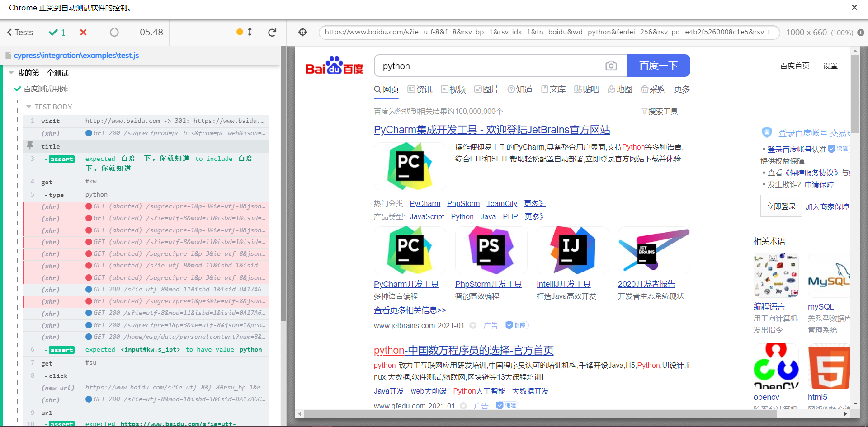The image size is (868, 427).
Task: Select the 百度测试用例 test row
Action: click(46, 89)
